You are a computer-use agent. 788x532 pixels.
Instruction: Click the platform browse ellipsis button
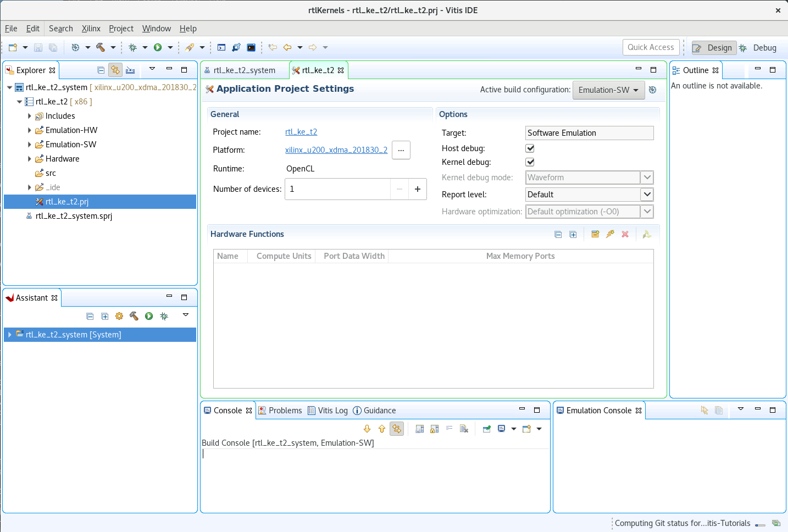coord(401,150)
